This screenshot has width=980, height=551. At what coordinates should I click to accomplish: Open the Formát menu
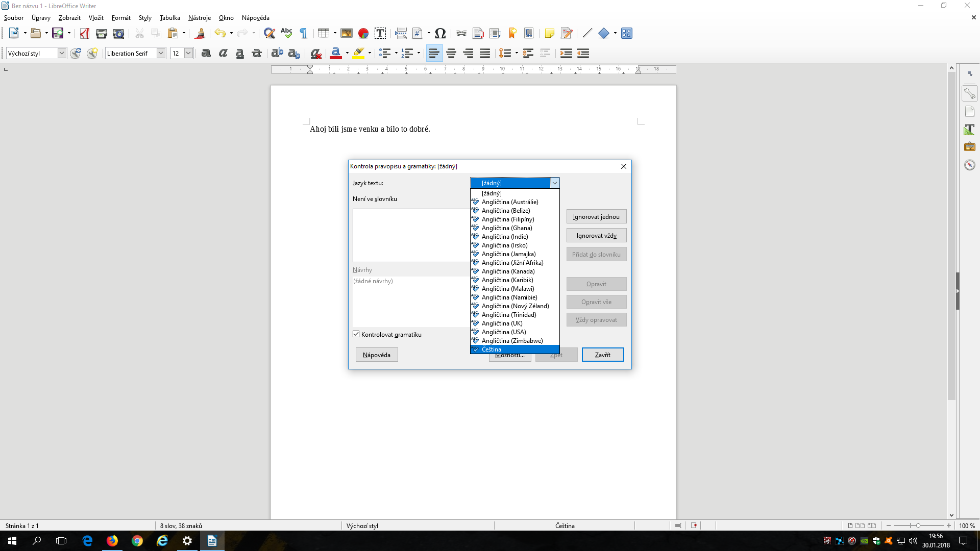(x=121, y=18)
